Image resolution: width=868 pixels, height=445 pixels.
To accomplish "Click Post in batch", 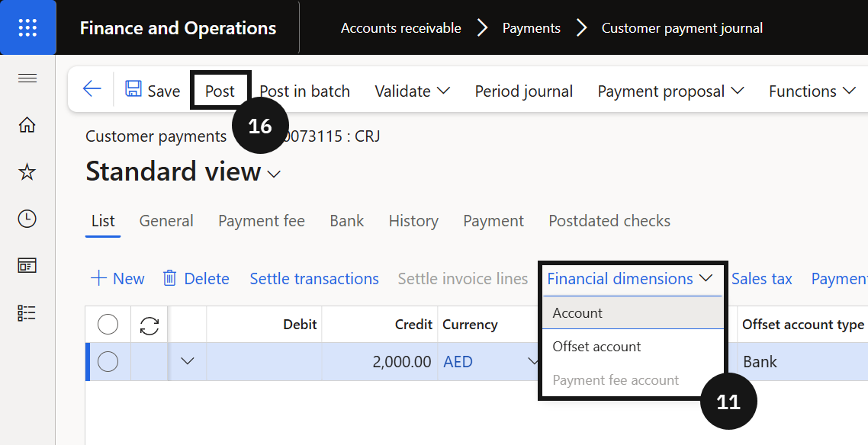I will coord(305,91).
